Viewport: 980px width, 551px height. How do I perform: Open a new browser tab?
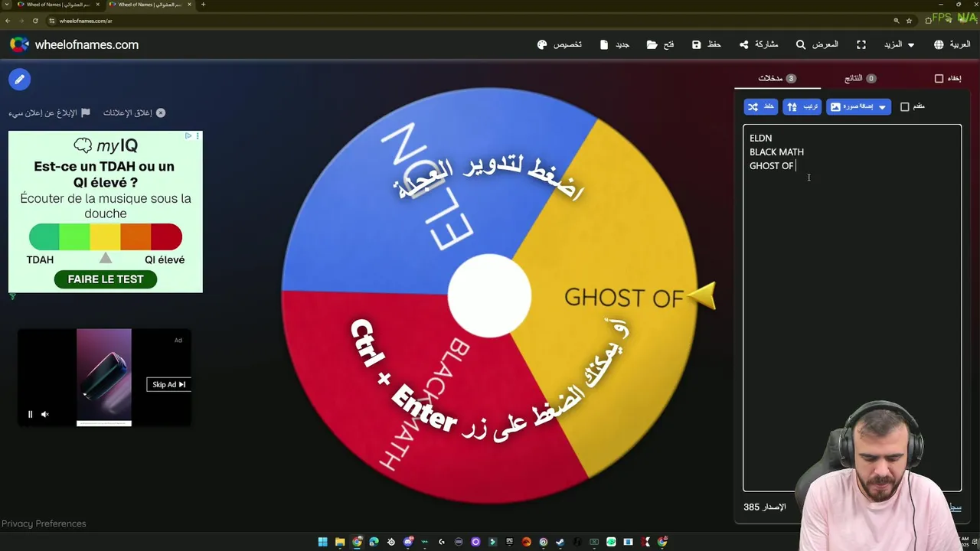[203, 5]
